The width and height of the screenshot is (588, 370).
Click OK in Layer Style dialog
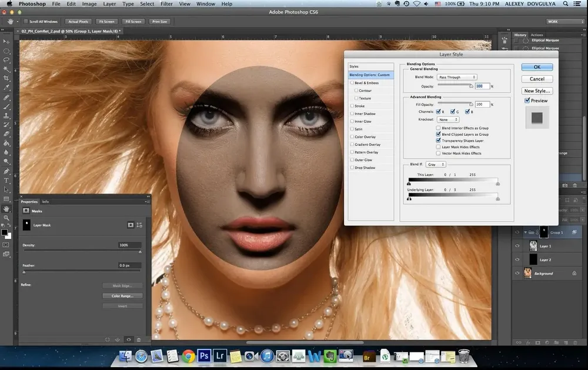pos(537,67)
